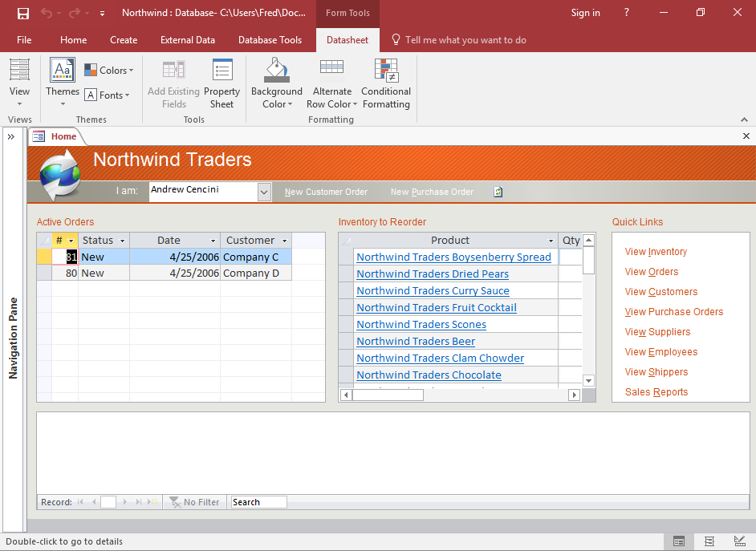Click View Purchase Orders quick link
Screen dimensions: 756x551
click(x=674, y=312)
